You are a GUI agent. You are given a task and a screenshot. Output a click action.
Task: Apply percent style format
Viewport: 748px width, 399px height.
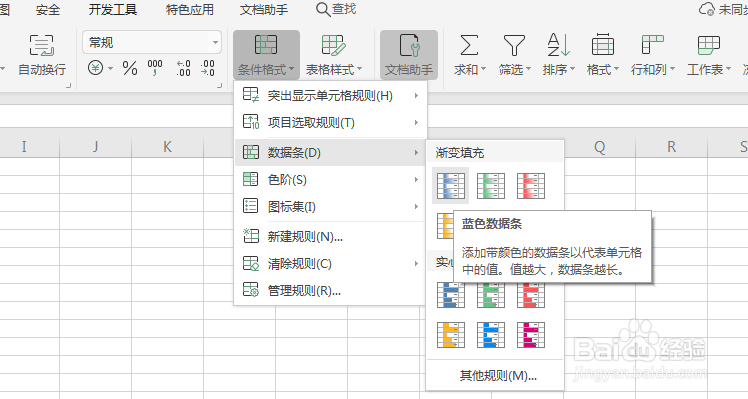[x=130, y=68]
